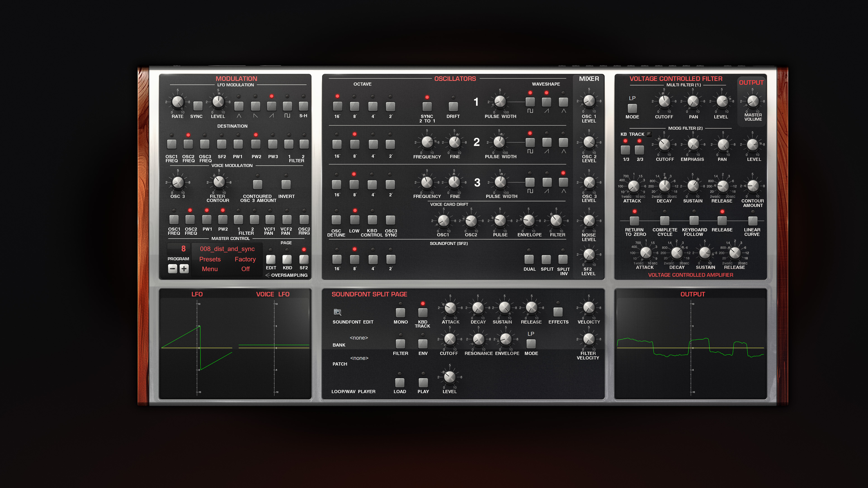Open the Factory bank selector
The height and width of the screenshot is (488, 868).
click(x=245, y=259)
